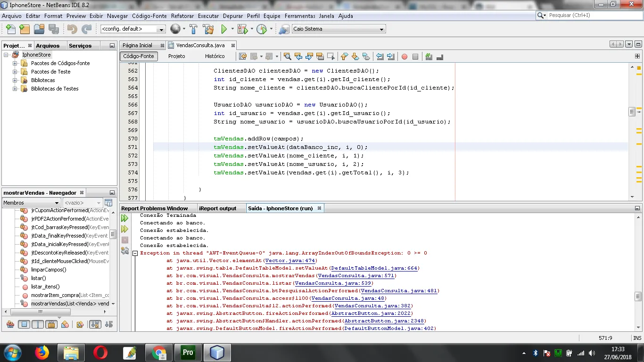Expand the Pacotes de Códigos-fonte node

pos(15,63)
